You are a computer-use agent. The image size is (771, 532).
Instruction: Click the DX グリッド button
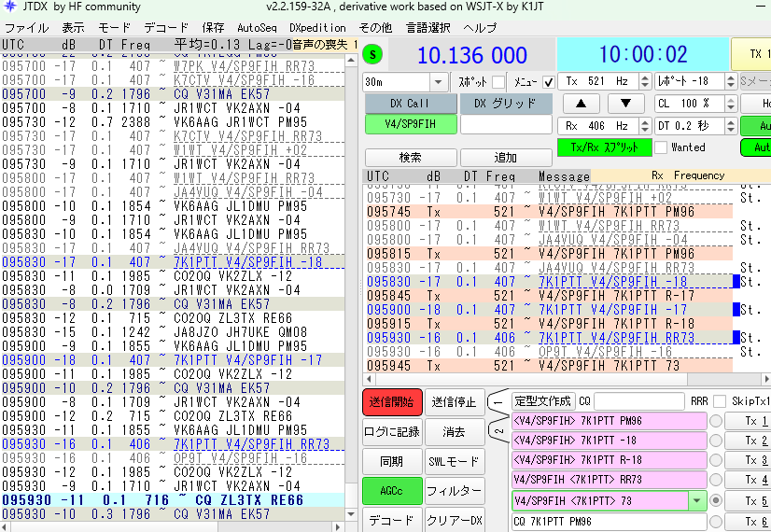tap(506, 104)
